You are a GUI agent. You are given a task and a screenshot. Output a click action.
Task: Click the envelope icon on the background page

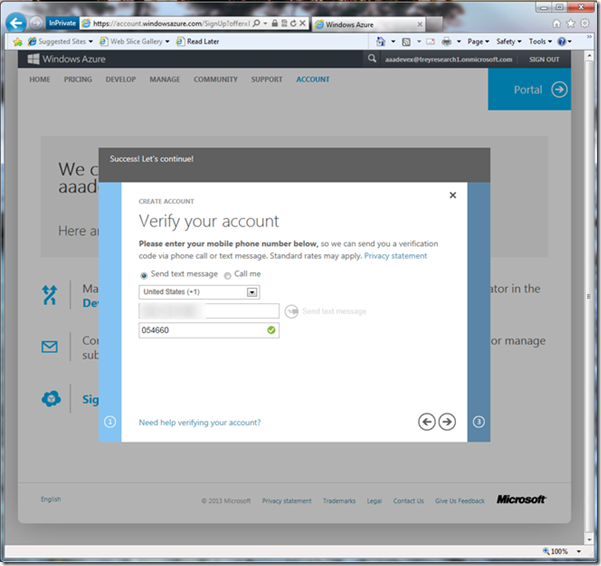coord(49,347)
